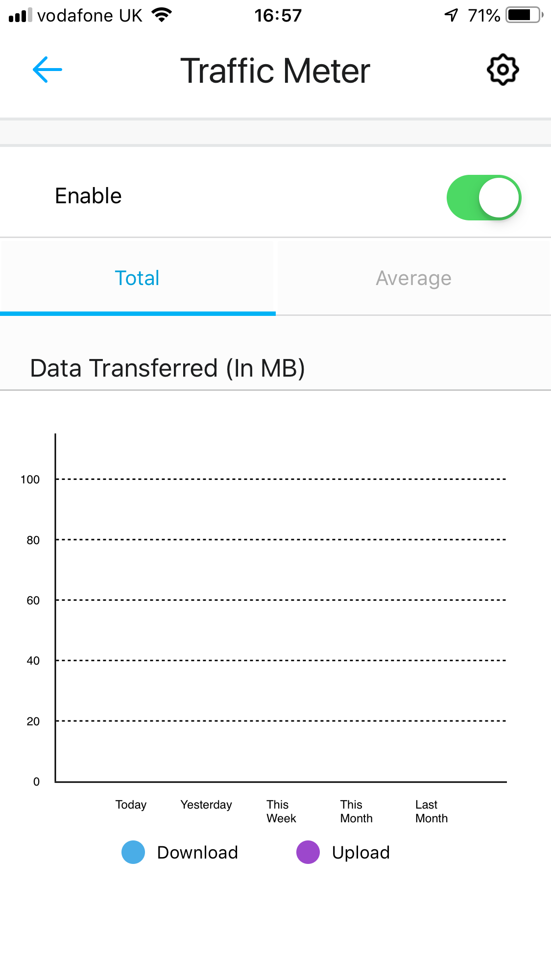
Task: Tap the battery status icon
Action: click(524, 15)
